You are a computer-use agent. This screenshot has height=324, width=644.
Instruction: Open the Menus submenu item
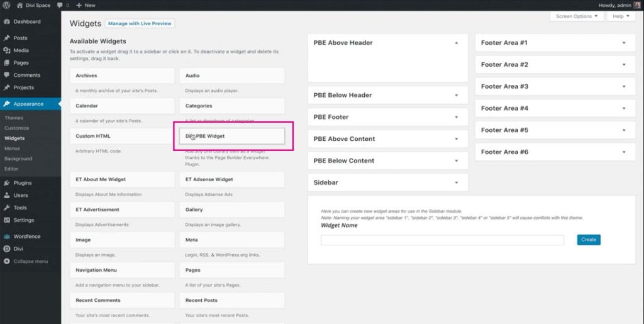tap(12, 148)
